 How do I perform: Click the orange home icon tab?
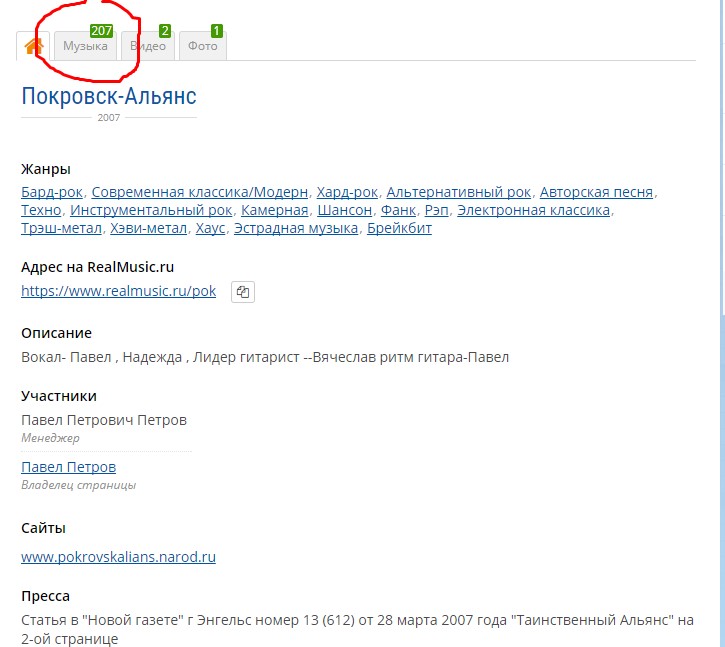[33, 46]
